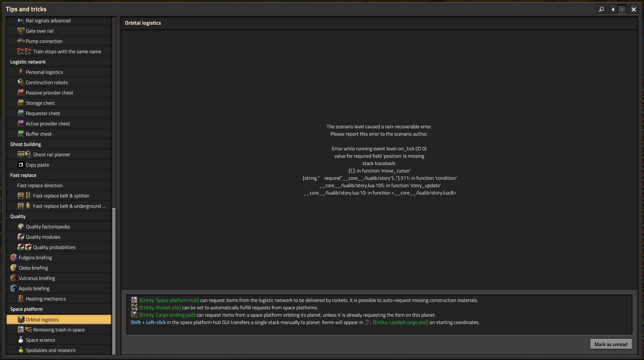This screenshot has height=360, width=644.
Task: Open the Fast replace direction tip
Action: [x=40, y=185]
